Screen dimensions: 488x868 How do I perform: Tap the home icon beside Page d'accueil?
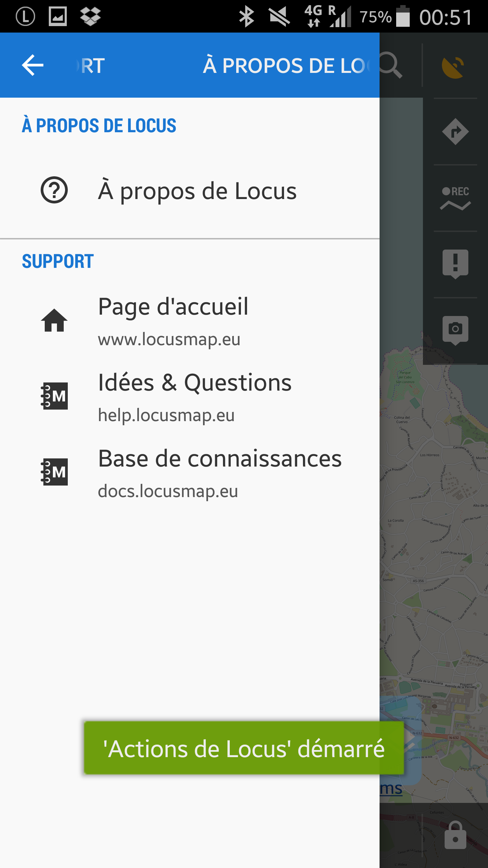coord(54,320)
